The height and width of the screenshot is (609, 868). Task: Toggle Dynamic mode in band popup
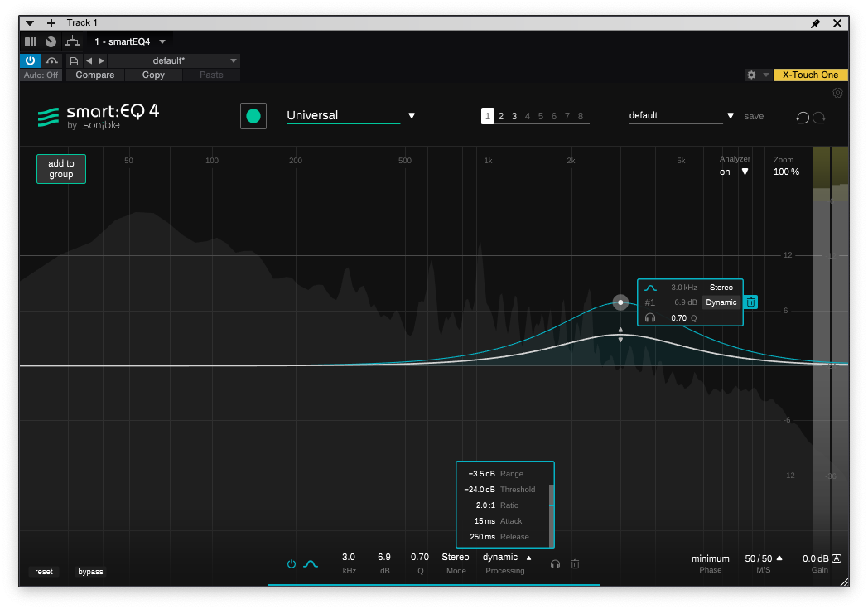(x=721, y=302)
